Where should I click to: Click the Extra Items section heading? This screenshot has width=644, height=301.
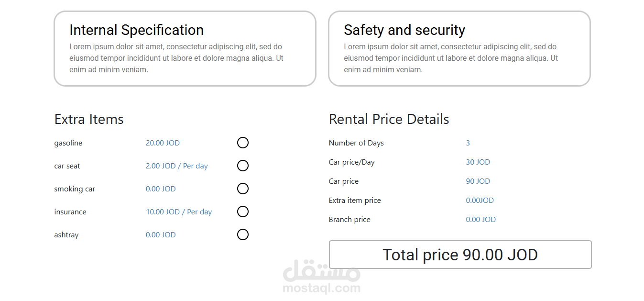pos(89,119)
